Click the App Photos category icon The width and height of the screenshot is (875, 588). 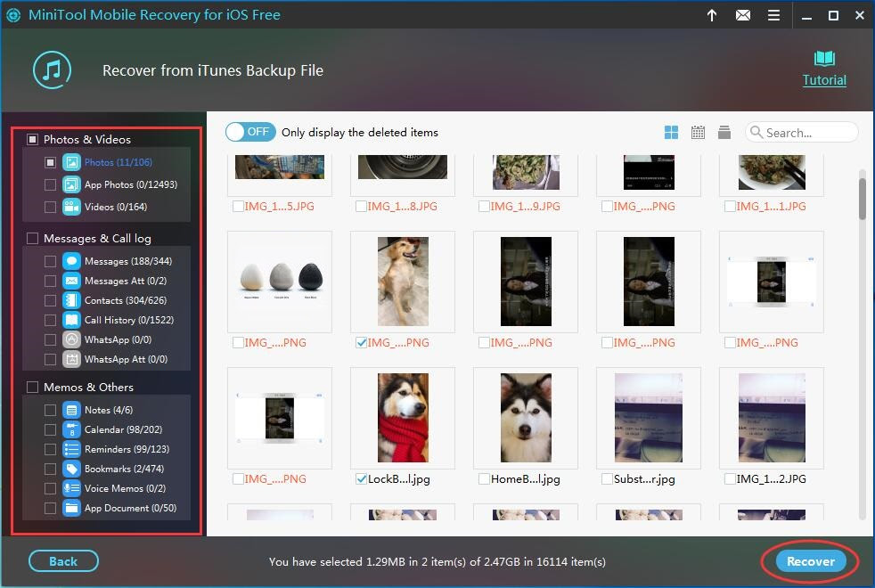coord(71,184)
